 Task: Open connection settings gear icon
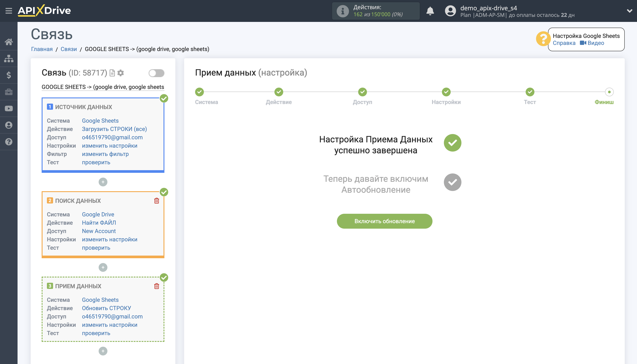[121, 73]
